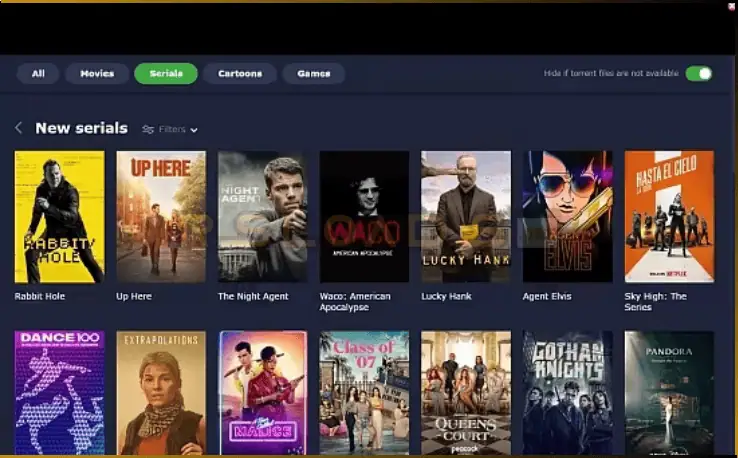The image size is (738, 458).
Task: Click the back arrow beside New serials
Action: (18, 128)
